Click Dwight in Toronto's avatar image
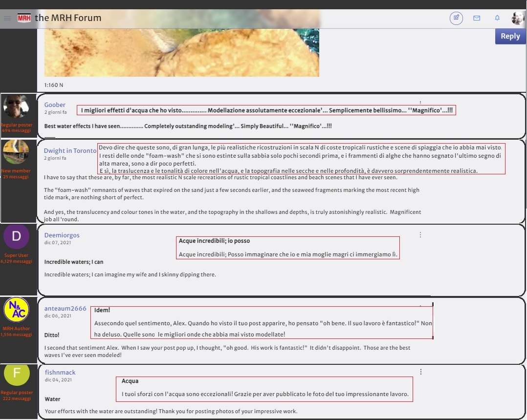This screenshot has width=527, height=420. click(16, 151)
